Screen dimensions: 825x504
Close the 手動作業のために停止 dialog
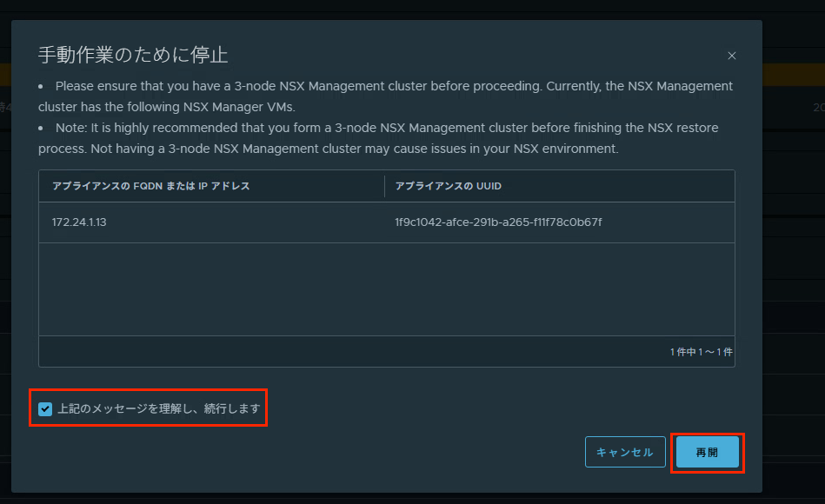(x=731, y=56)
